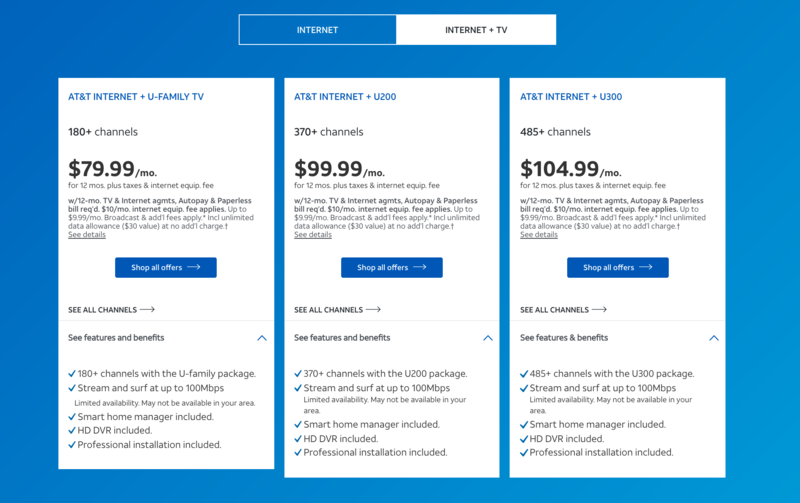Click arrow icon beside U200 See All Channels
The width and height of the screenshot is (800, 503).
374,310
